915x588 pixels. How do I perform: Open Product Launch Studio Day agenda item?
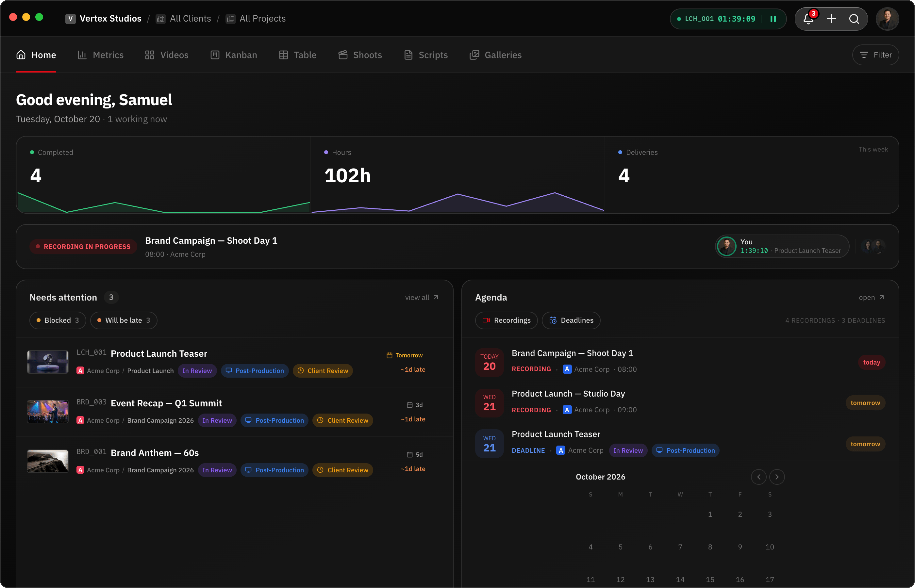click(680, 402)
